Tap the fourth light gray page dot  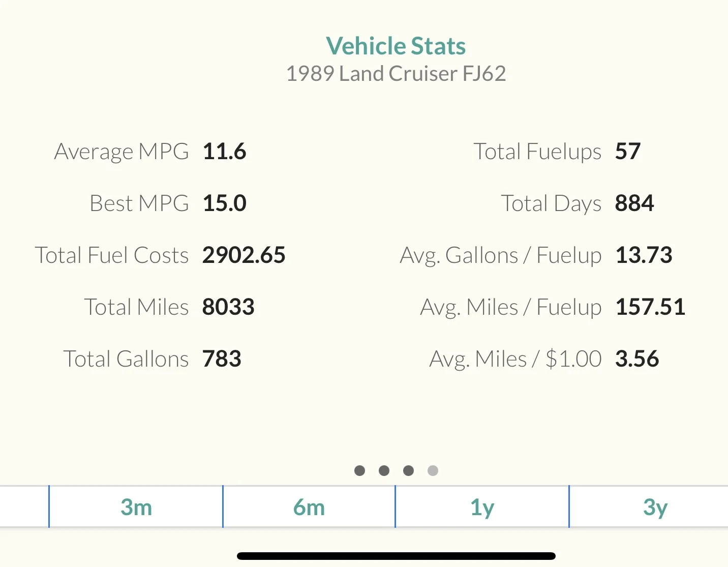[x=433, y=471]
